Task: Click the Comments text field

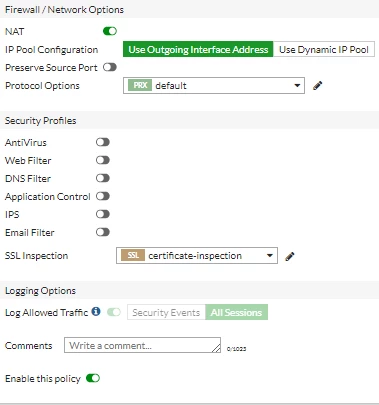Action: [x=142, y=345]
